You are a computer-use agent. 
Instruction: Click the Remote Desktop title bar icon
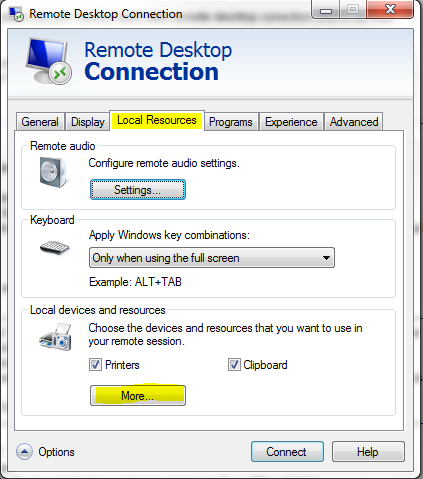[x=16, y=14]
